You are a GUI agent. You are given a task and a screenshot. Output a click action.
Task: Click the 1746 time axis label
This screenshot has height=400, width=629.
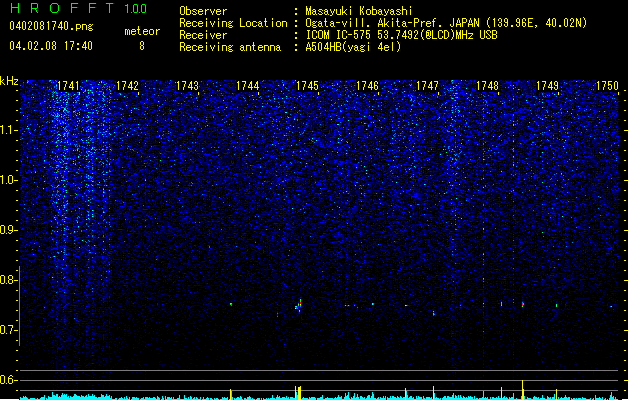(367, 86)
